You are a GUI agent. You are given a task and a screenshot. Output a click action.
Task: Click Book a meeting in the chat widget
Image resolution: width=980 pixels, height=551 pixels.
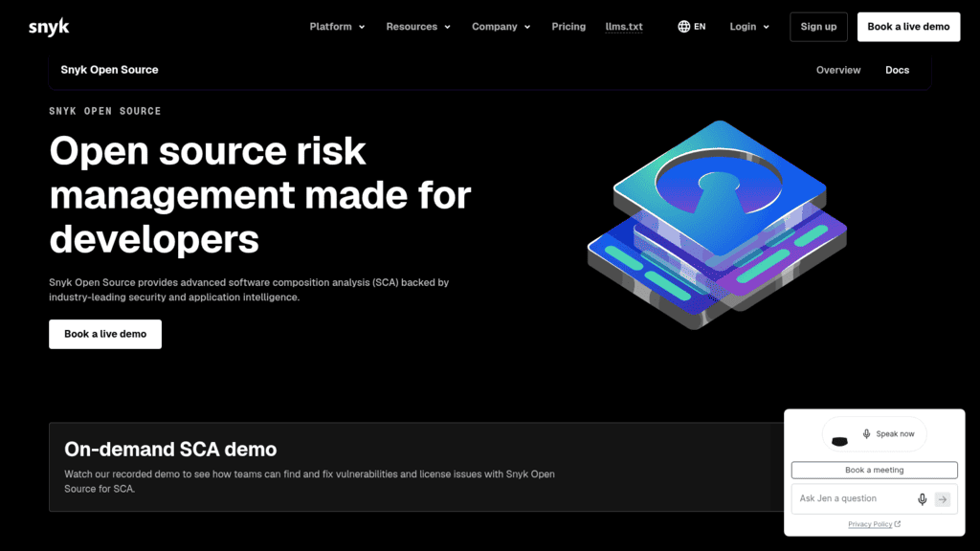(874, 470)
